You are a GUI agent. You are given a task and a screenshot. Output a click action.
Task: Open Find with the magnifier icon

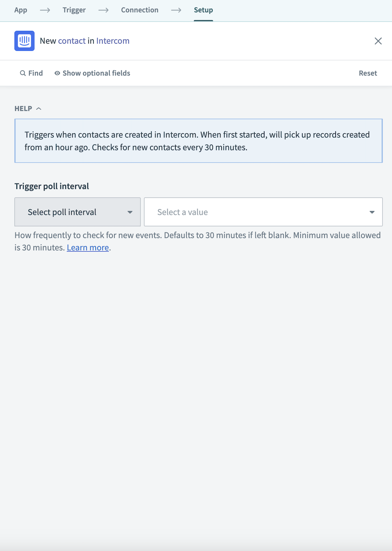click(23, 73)
